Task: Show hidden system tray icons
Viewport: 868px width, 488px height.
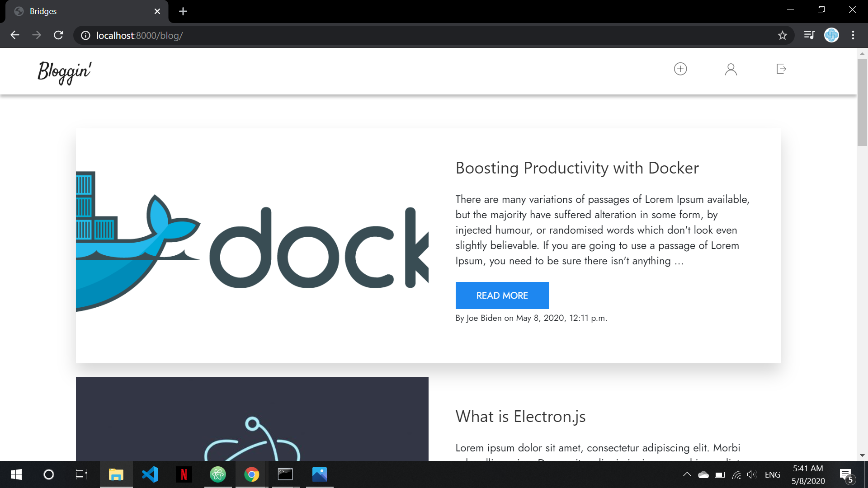Action: [687, 474]
